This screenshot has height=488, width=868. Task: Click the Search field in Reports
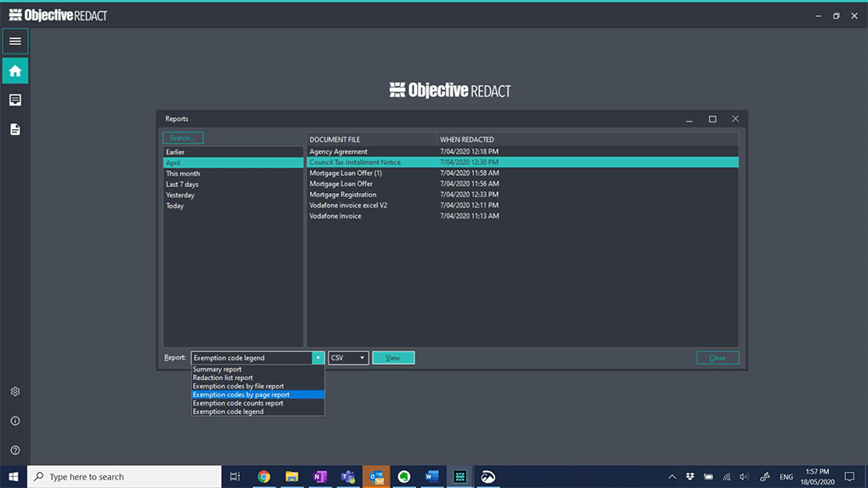(x=183, y=138)
